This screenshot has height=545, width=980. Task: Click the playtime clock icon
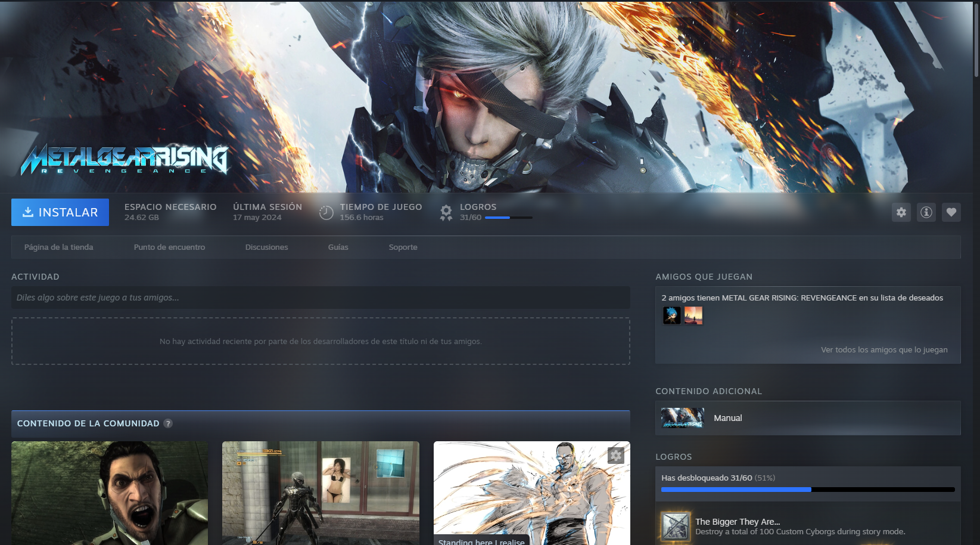coord(326,212)
